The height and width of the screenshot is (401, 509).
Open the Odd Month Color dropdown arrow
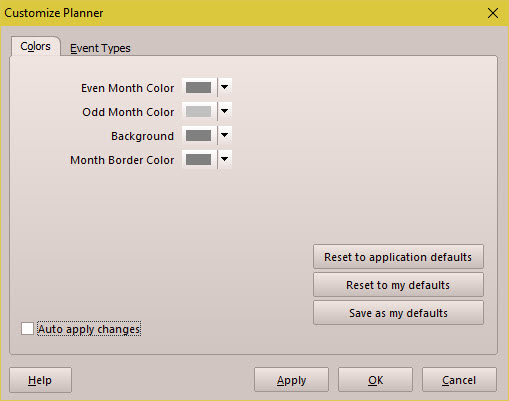225,112
